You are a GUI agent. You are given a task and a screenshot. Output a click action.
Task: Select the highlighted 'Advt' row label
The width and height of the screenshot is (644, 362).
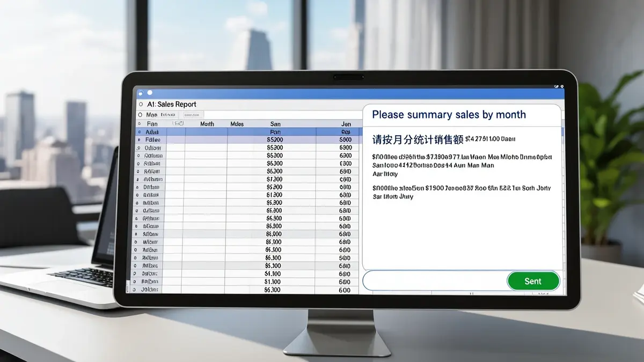152,131
